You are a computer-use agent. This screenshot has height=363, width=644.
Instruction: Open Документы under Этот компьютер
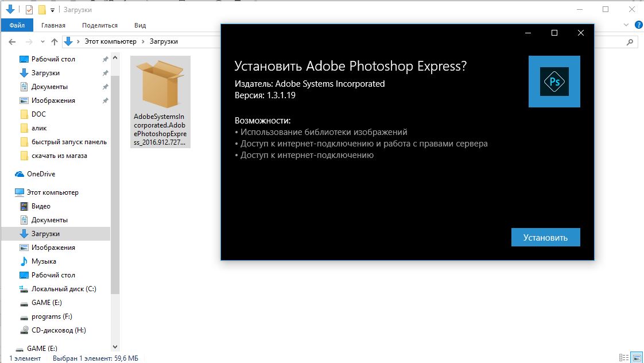click(49, 220)
